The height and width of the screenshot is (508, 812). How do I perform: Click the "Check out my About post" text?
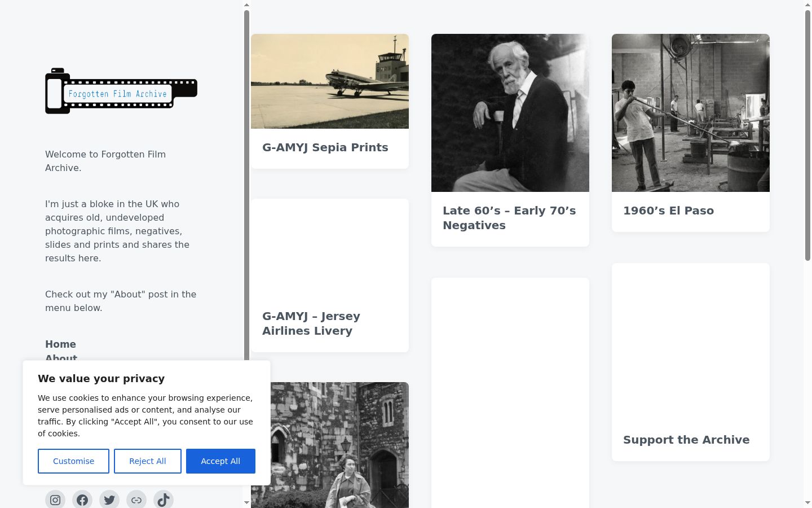tap(121, 301)
